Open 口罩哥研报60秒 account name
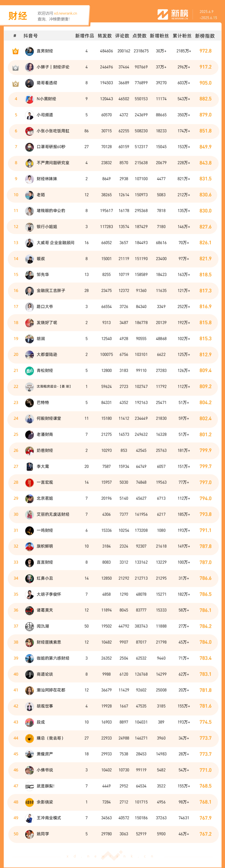Image resolution: width=225 pixels, height=868 pixels. pyautogui.click(x=51, y=147)
